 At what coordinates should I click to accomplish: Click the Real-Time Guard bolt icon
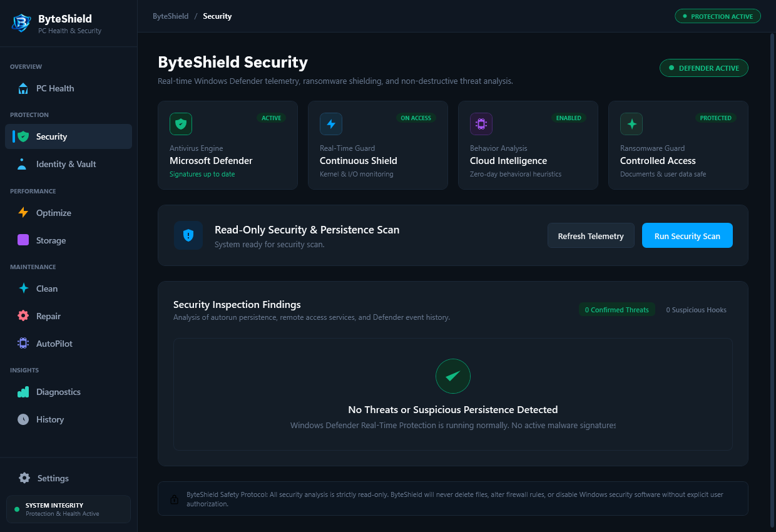(331, 124)
